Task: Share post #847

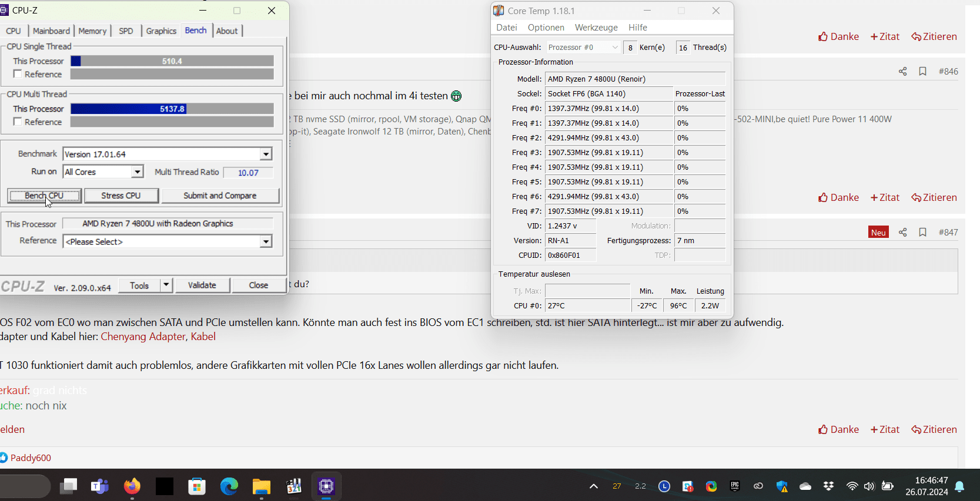Action: click(902, 232)
